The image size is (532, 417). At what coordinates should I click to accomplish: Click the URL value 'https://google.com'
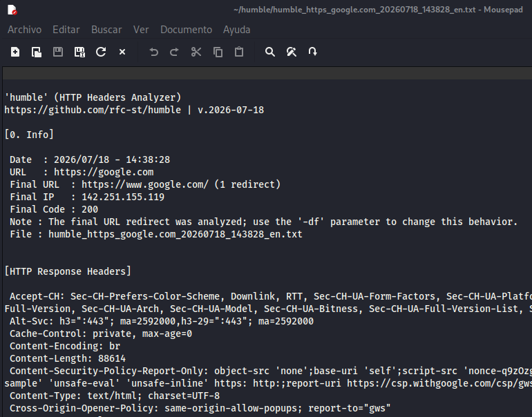click(x=104, y=172)
